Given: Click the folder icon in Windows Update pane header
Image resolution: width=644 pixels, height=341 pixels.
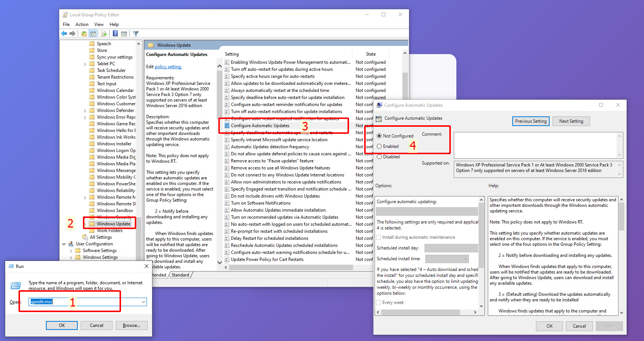Looking at the screenshot, I should click(151, 45).
